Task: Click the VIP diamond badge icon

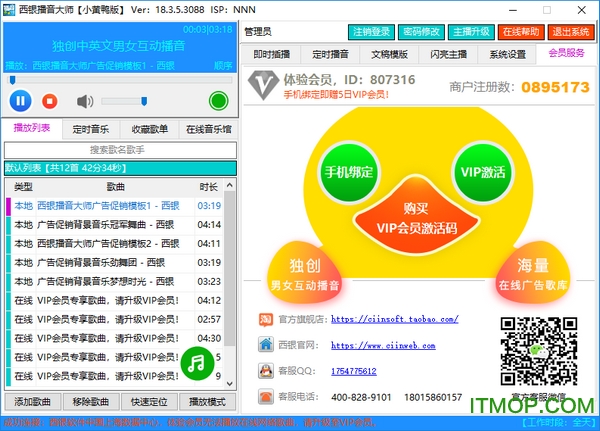Action: 263,85
